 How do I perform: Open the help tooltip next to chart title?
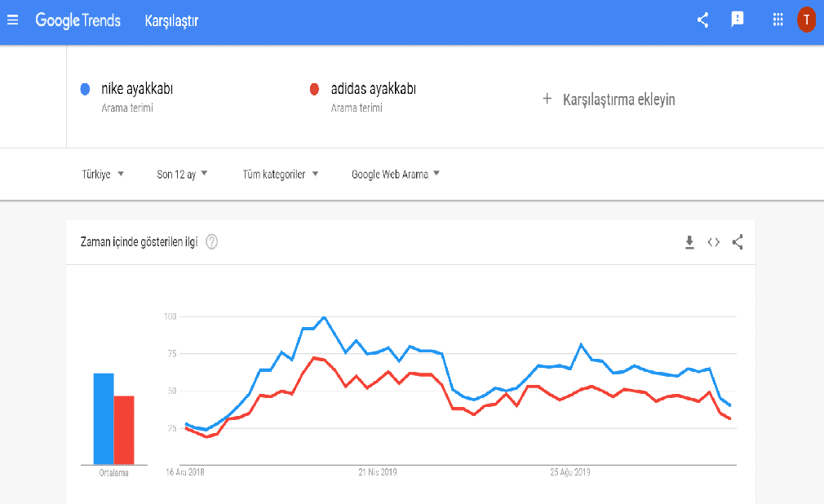coord(211,241)
